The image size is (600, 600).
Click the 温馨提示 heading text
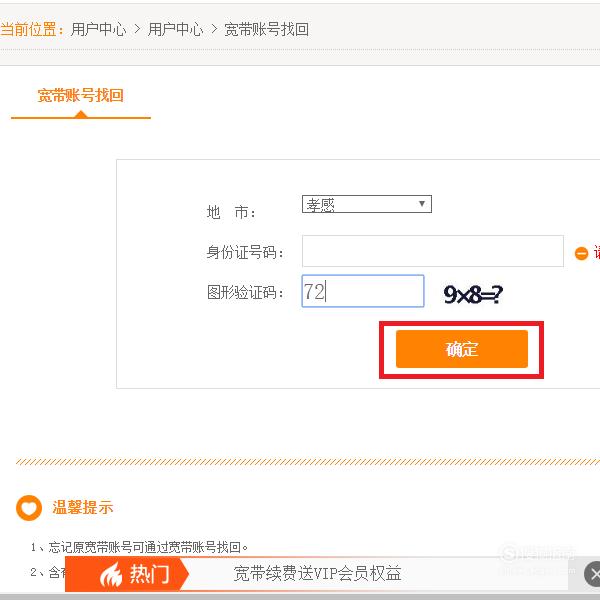tap(83, 508)
